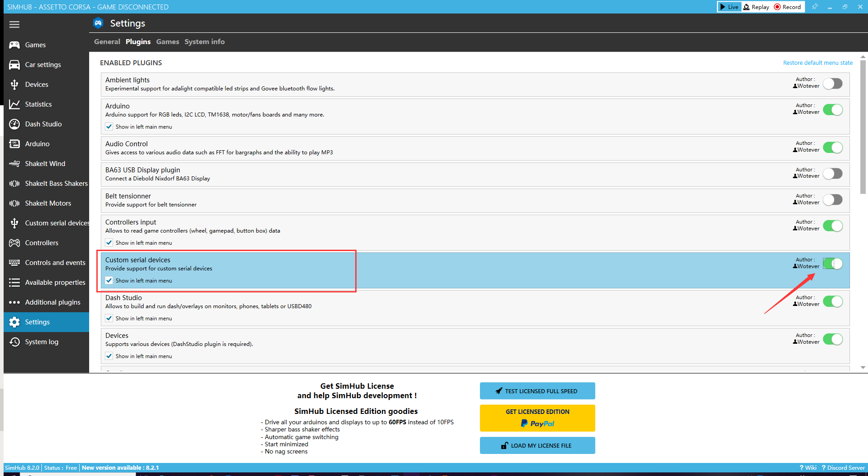Image resolution: width=868 pixels, height=476 pixels.
Task: Enable the Belt tensionner plugin toggle
Action: pos(833,200)
